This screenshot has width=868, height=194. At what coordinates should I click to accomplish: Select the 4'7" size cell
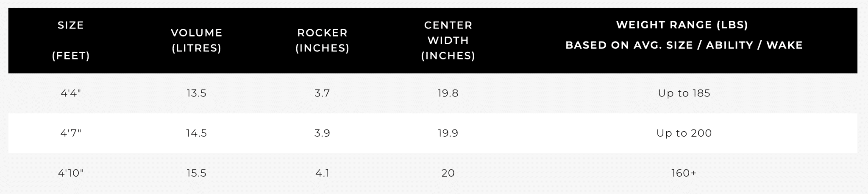click(x=71, y=133)
